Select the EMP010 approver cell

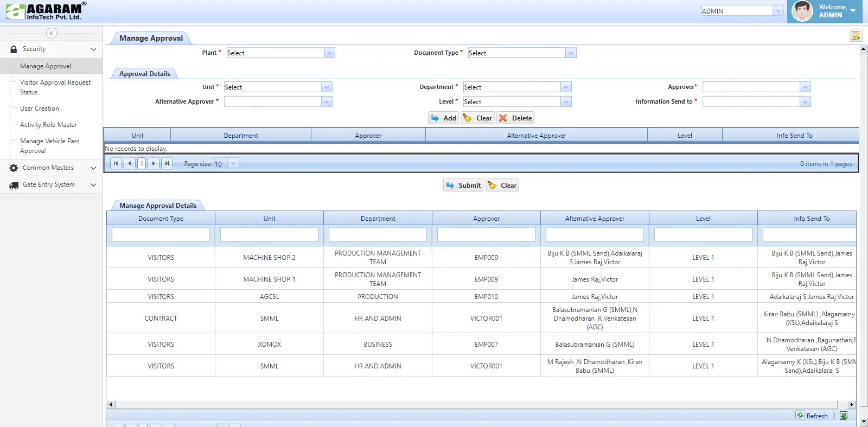pyautogui.click(x=486, y=297)
